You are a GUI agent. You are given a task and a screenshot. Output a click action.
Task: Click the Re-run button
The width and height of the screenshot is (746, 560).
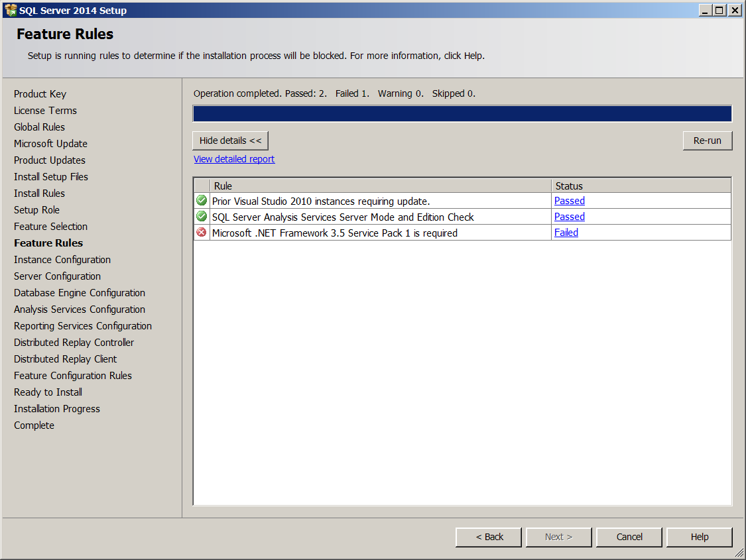coord(707,140)
